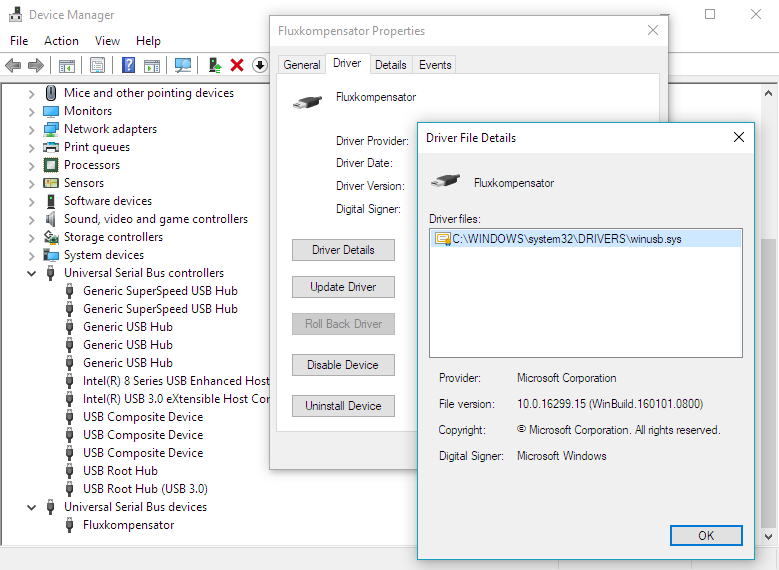This screenshot has width=779, height=570.
Task: Click the Update Driver button
Action: [343, 287]
